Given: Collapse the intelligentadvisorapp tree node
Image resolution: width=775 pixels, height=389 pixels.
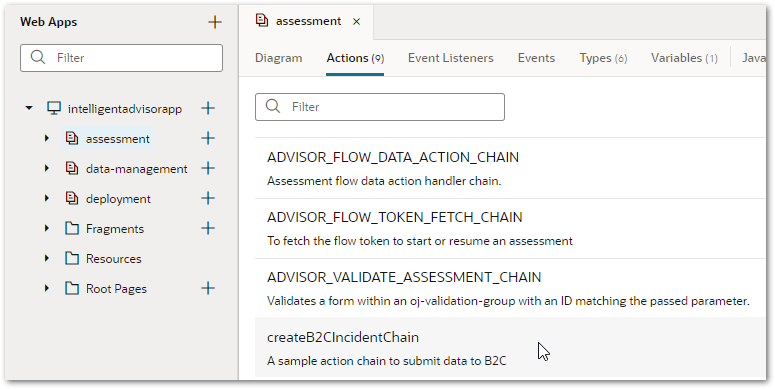Looking at the screenshot, I should click(x=29, y=108).
